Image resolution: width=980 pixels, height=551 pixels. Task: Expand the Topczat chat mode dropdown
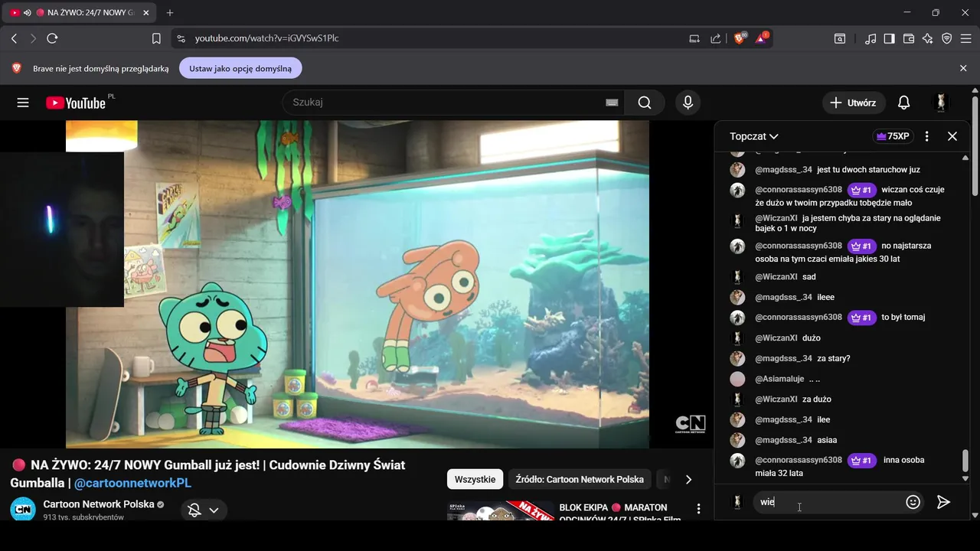(754, 136)
